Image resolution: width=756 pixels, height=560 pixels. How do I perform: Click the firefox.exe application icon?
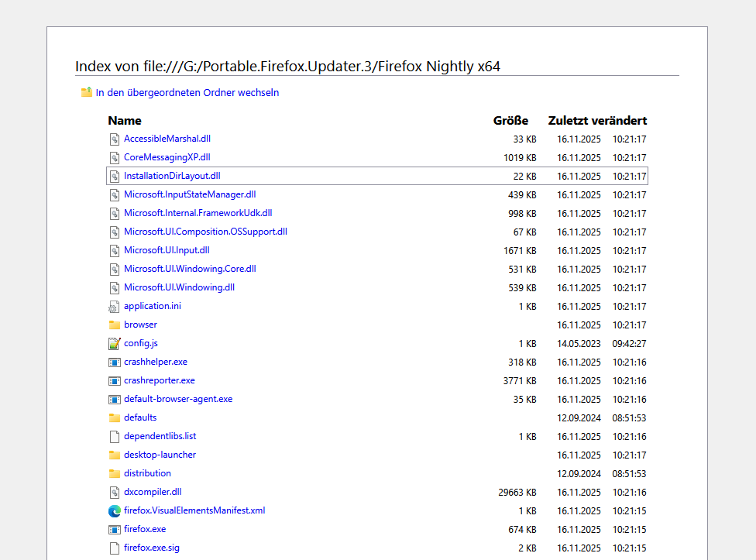point(115,529)
